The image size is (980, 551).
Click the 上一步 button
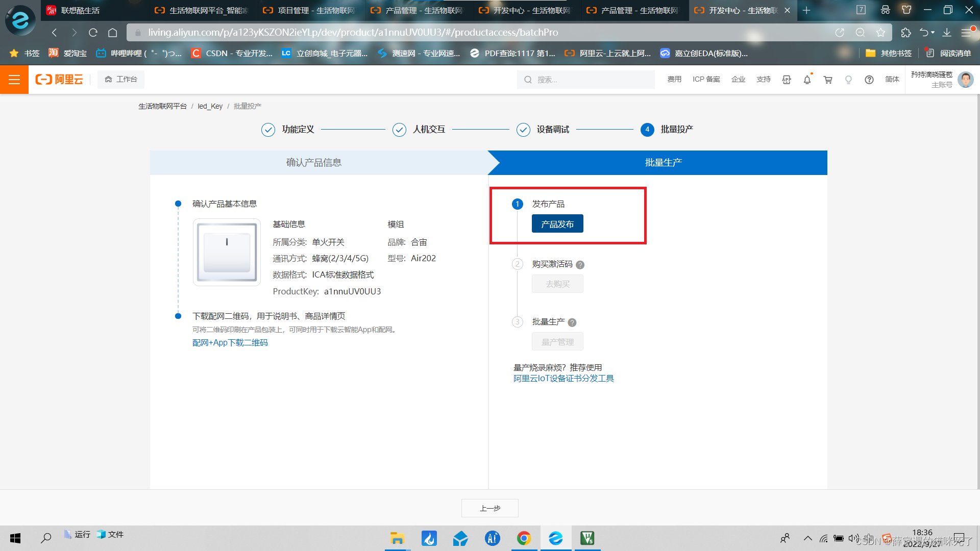490,508
